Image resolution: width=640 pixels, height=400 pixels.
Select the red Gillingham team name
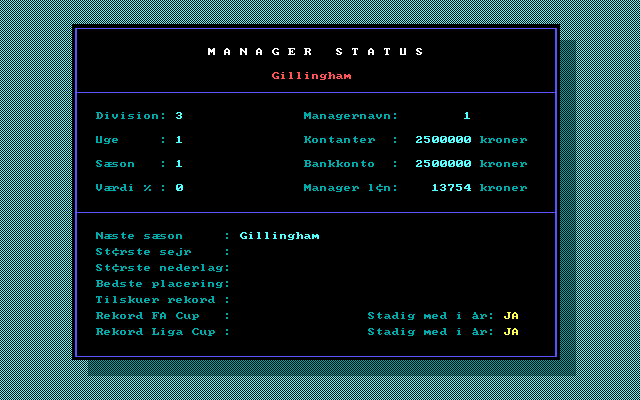click(x=311, y=76)
